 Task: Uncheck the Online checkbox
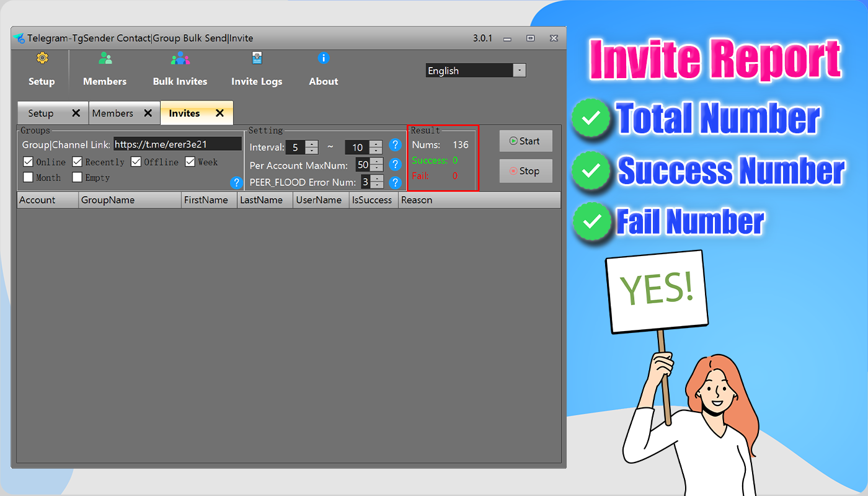(x=28, y=162)
